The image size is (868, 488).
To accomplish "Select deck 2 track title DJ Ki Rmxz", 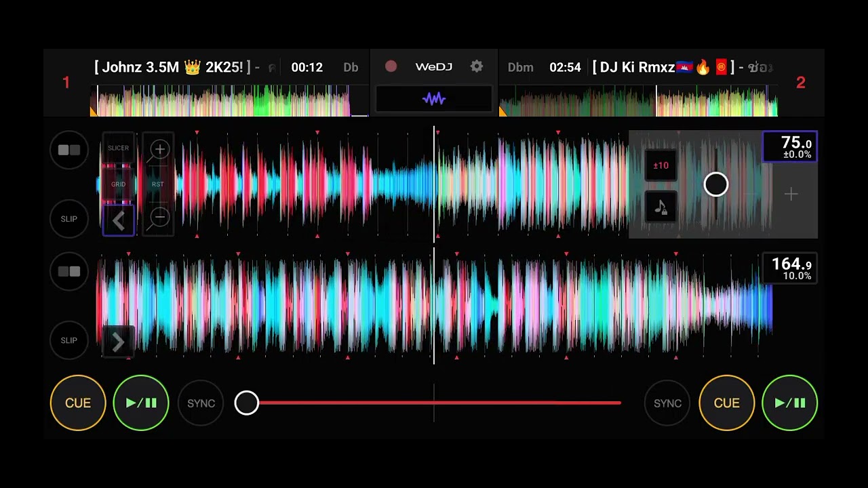I will [682, 67].
